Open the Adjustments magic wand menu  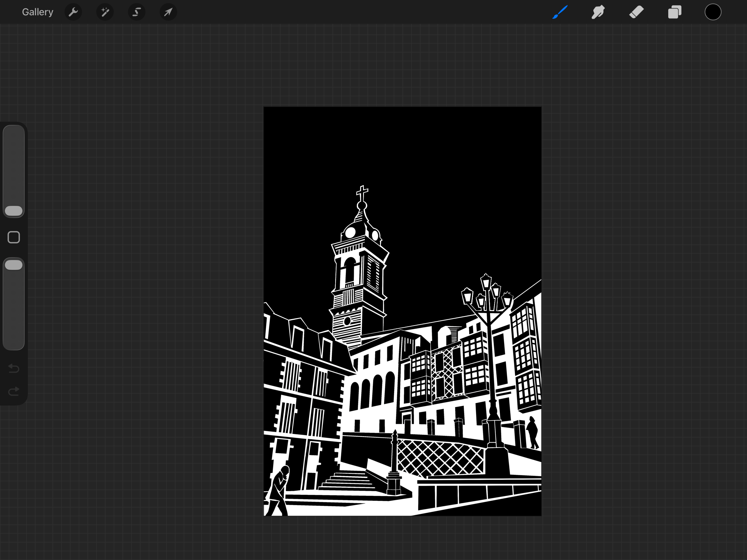tap(105, 12)
